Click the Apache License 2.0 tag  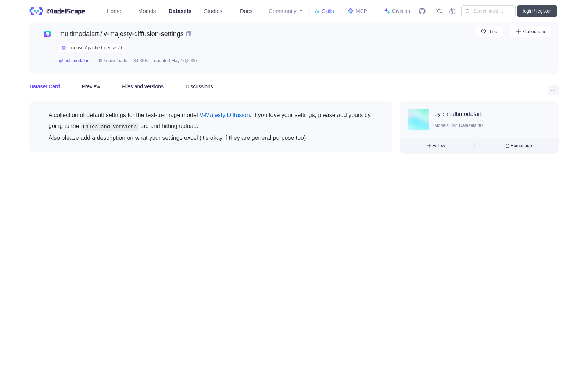click(92, 48)
